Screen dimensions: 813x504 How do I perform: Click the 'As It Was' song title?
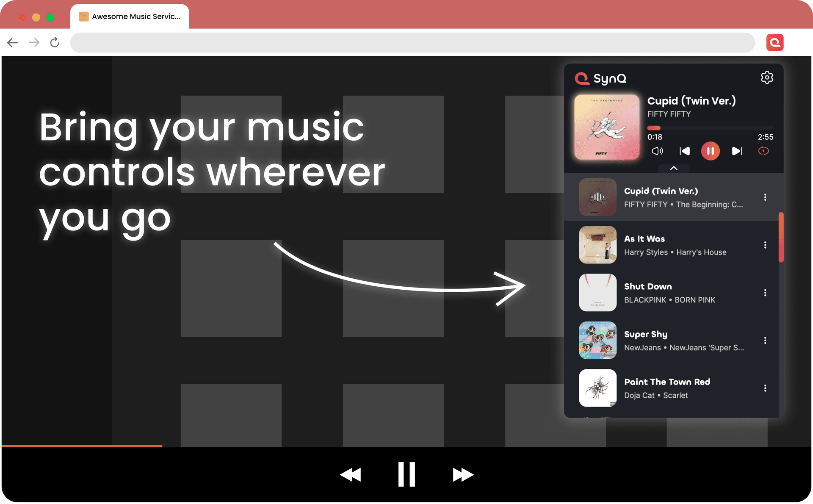pos(644,239)
